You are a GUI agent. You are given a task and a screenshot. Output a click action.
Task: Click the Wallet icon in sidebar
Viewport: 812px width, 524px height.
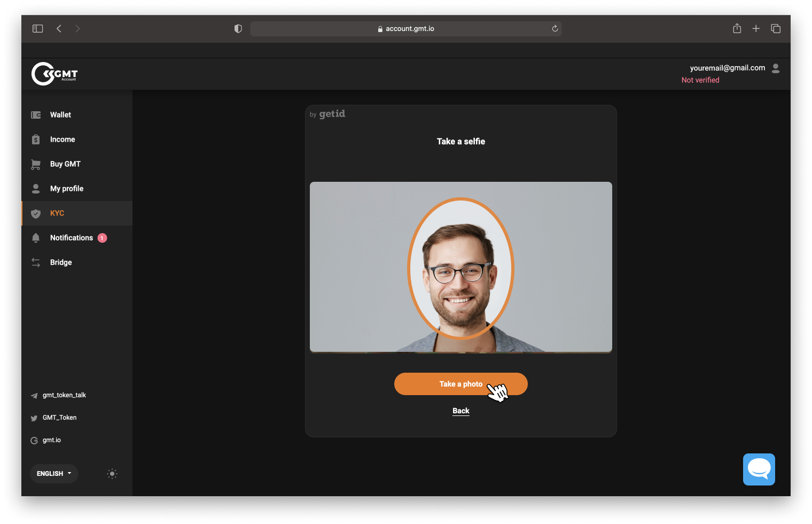click(36, 115)
